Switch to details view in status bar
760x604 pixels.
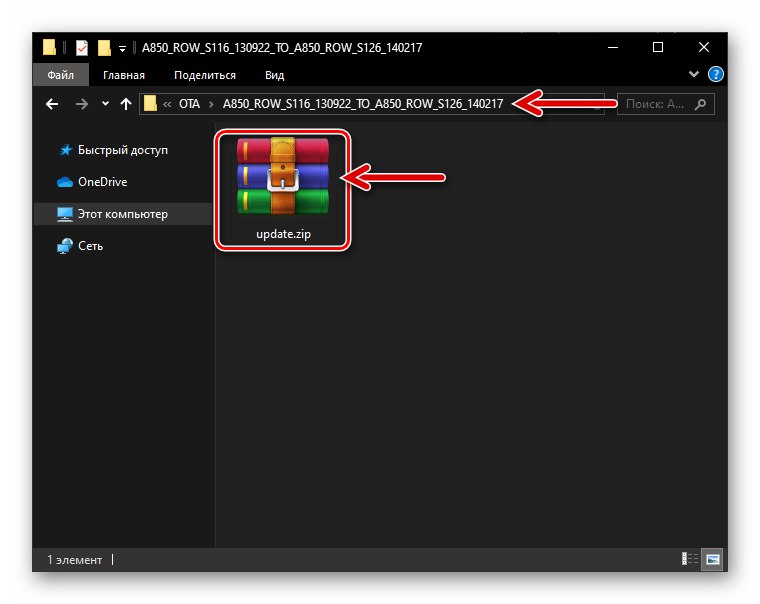point(689,559)
